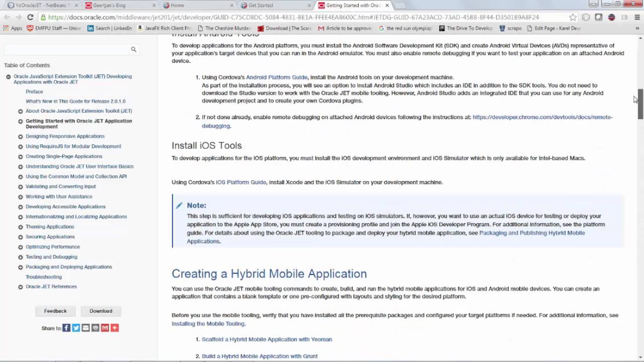Viewport: 644px width, 362px height.
Task: Open Scaffold a Hybrid Mobile Application with Yeoman
Action: pos(267,339)
